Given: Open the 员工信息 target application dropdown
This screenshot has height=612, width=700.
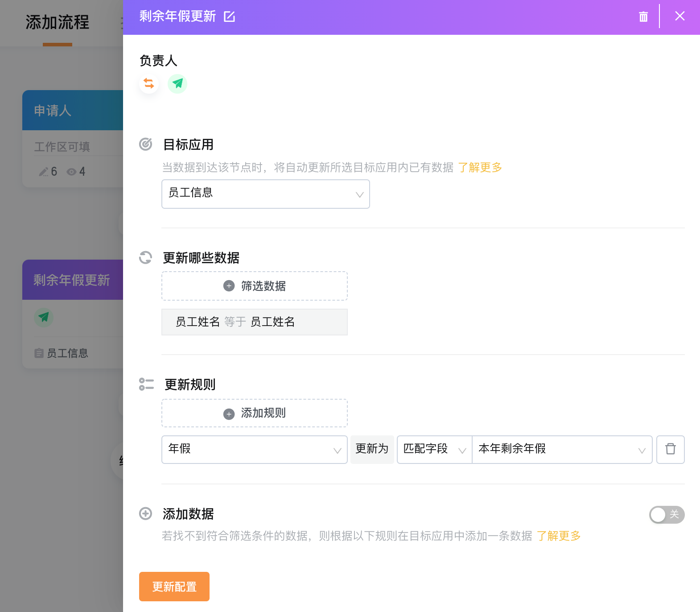Looking at the screenshot, I should point(266,194).
